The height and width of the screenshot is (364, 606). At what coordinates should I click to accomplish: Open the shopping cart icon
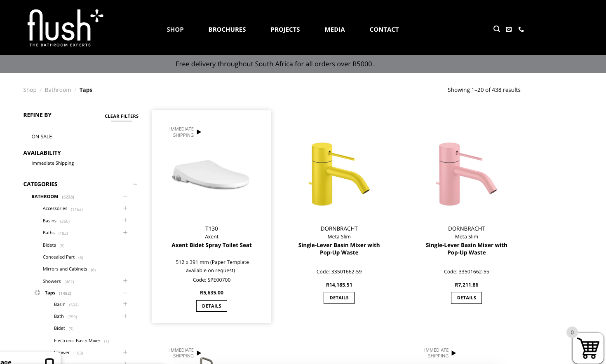click(588, 348)
